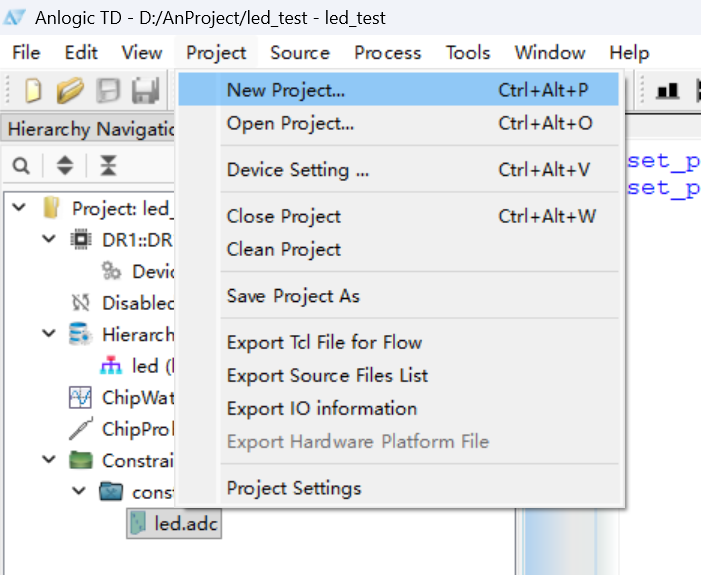
Task: Click the Disabled files icon
Action: 81,303
